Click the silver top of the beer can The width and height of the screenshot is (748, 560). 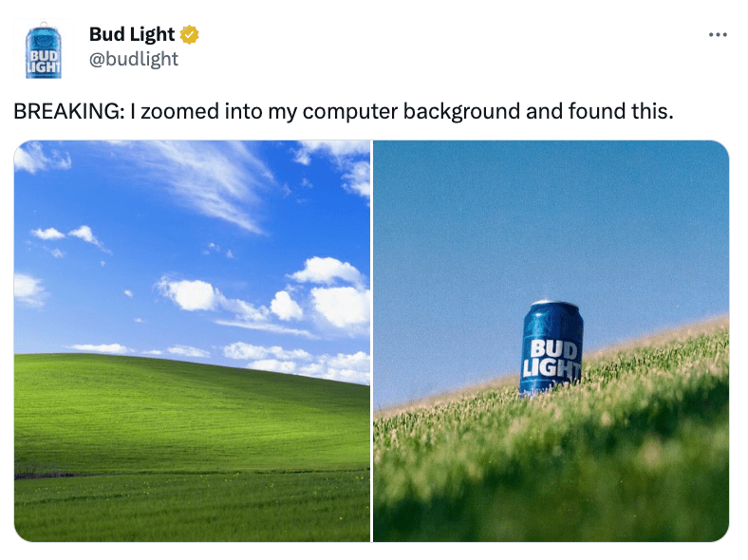pos(553,304)
